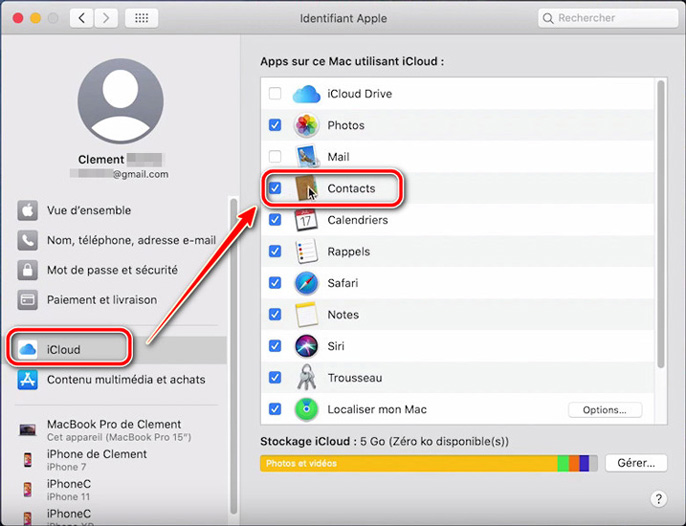Image resolution: width=686 pixels, height=526 pixels.
Task: Open the show-all grid button
Action: pos(141,18)
